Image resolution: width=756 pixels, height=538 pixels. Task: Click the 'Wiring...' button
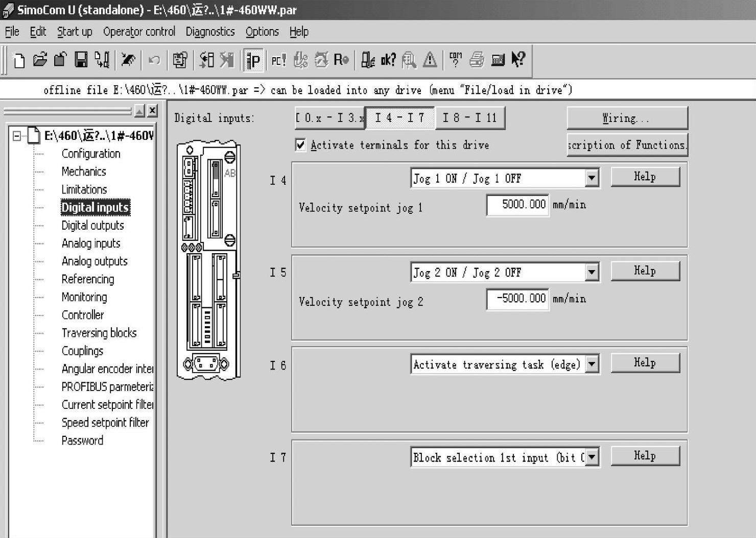[627, 118]
